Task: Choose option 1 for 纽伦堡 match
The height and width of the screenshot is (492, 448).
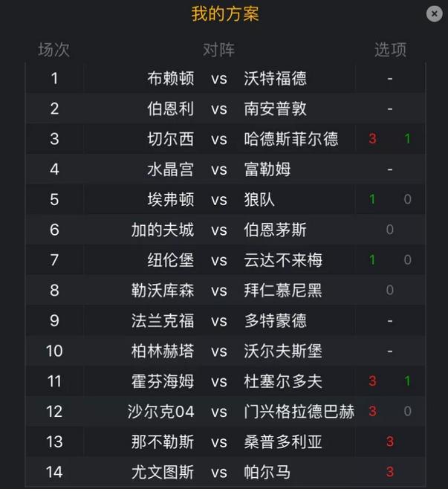Action: [x=372, y=260]
